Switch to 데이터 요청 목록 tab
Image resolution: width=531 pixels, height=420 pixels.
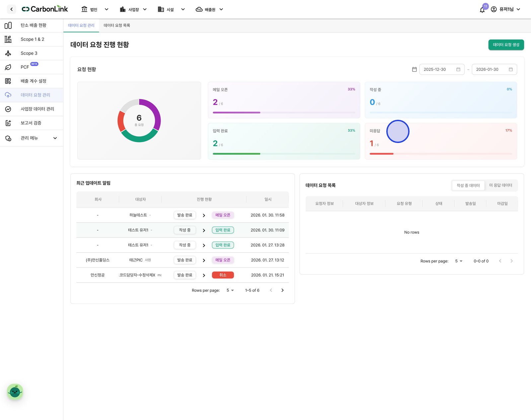pos(117,25)
